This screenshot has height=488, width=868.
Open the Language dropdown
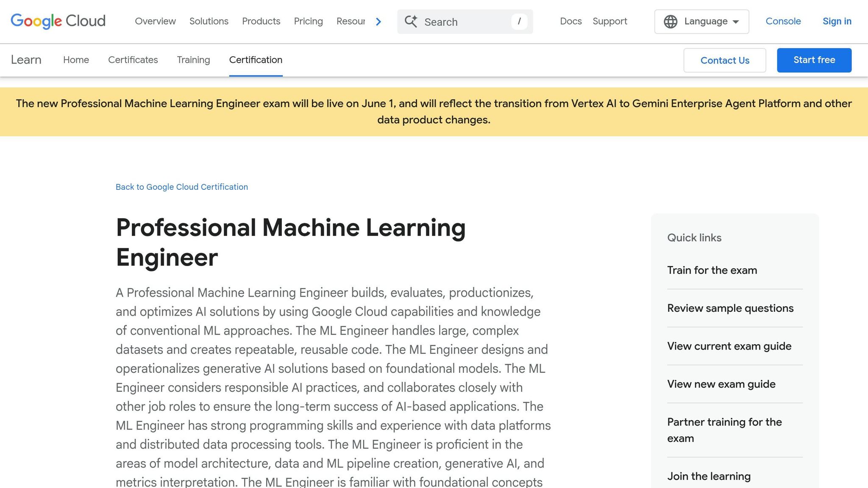tap(701, 22)
